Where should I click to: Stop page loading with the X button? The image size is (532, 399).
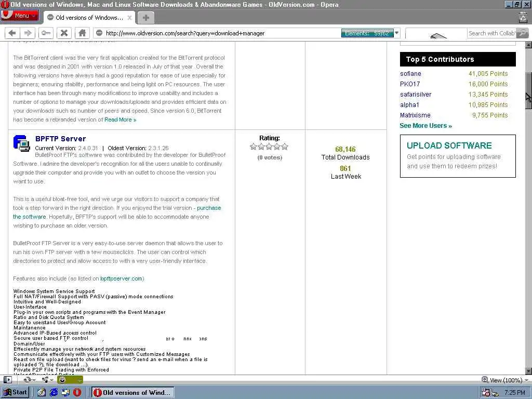pyautogui.click(x=64, y=33)
